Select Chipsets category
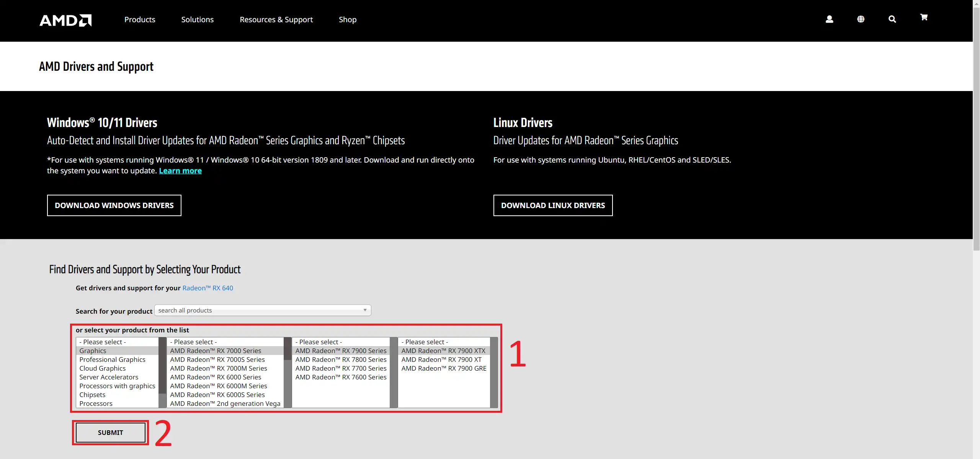 [117, 395]
